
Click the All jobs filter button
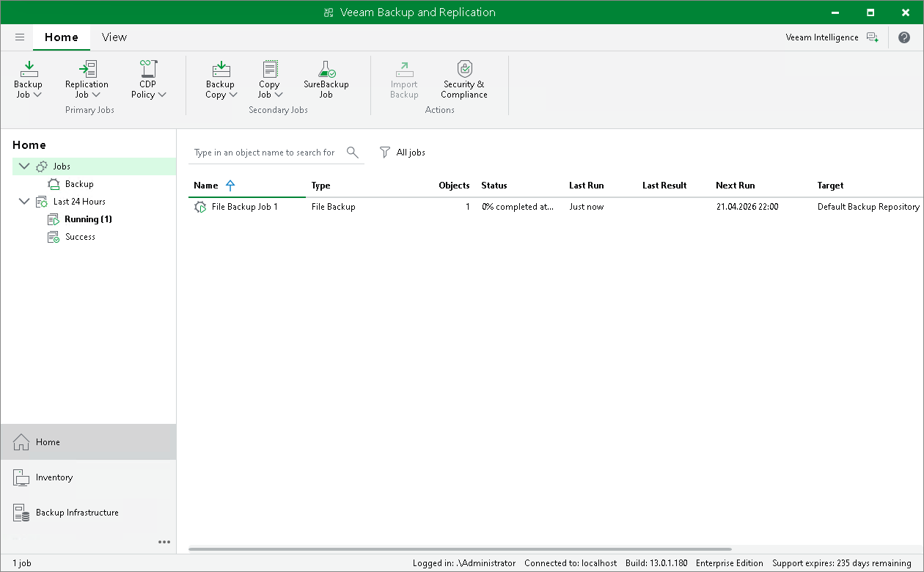click(403, 153)
